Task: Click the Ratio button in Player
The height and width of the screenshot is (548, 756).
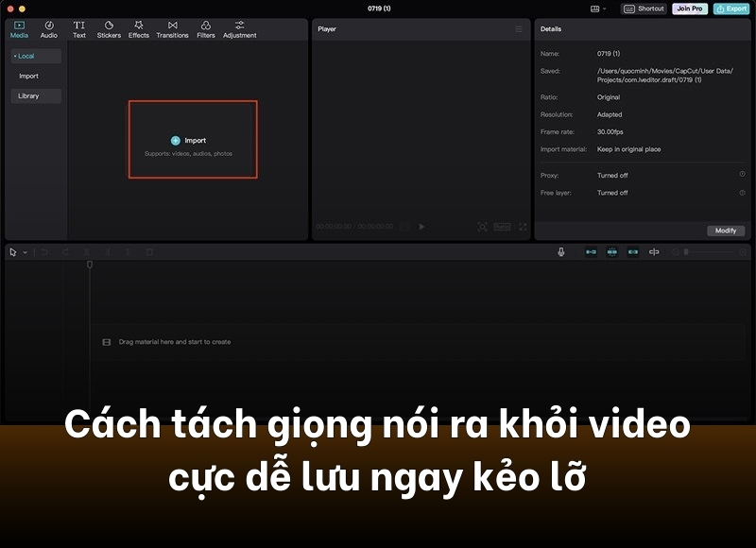Action: 502,227
